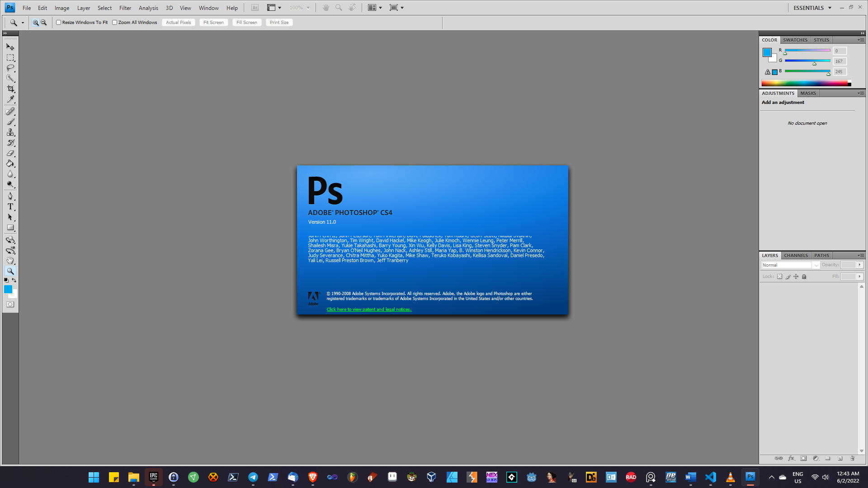Click the R value input field
The image size is (868, 488).
click(840, 51)
